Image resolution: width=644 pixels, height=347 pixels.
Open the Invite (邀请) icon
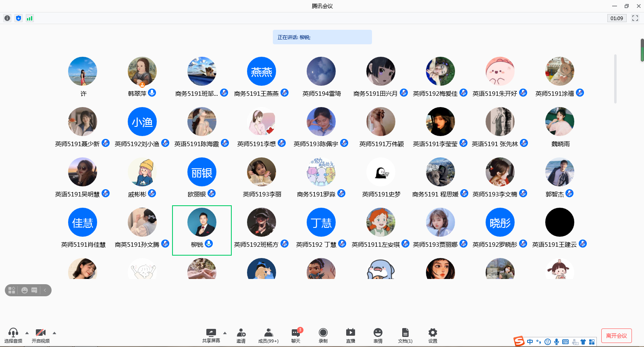click(241, 335)
